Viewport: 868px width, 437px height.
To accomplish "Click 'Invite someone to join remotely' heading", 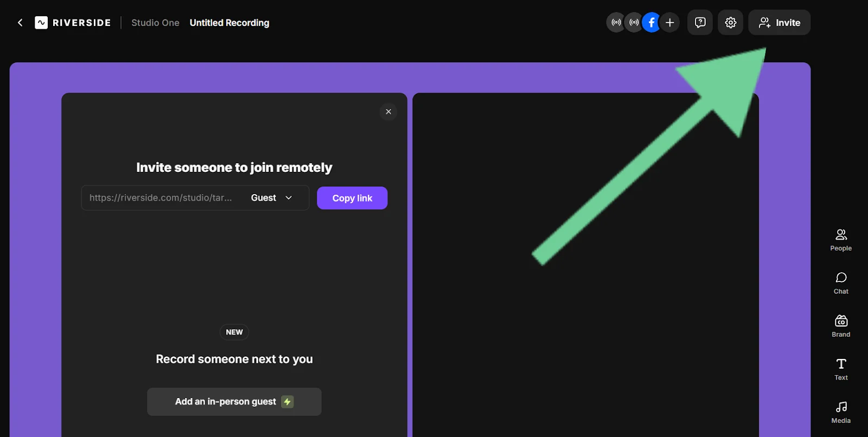I will 234,168.
